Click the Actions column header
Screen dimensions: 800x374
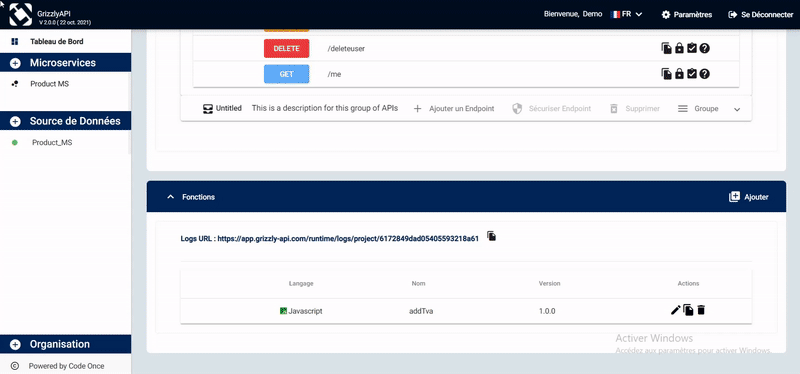tap(688, 283)
